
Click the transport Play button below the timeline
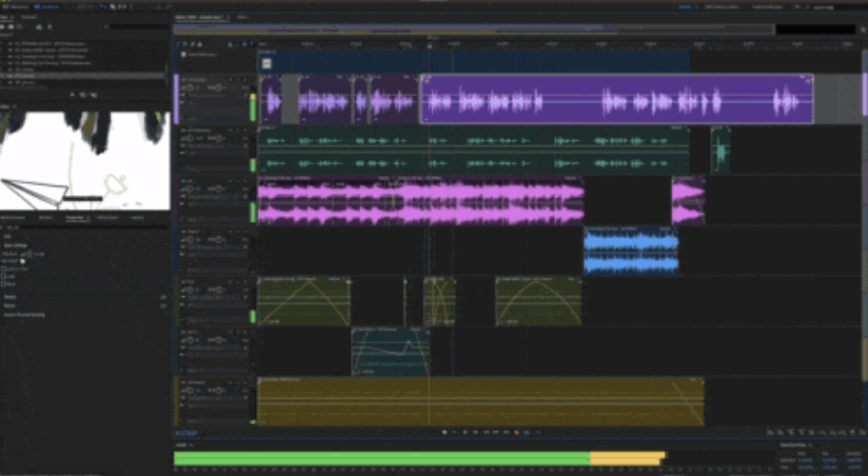pos(453,432)
